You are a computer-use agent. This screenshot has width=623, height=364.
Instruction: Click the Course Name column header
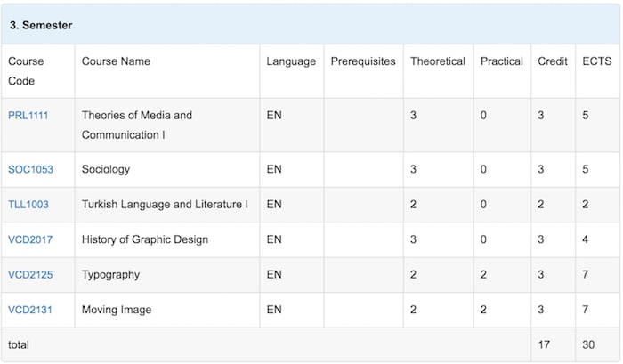pyautogui.click(x=116, y=61)
